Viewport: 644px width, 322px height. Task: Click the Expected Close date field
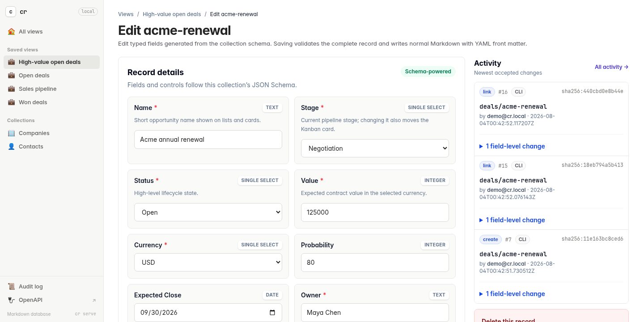(208, 313)
